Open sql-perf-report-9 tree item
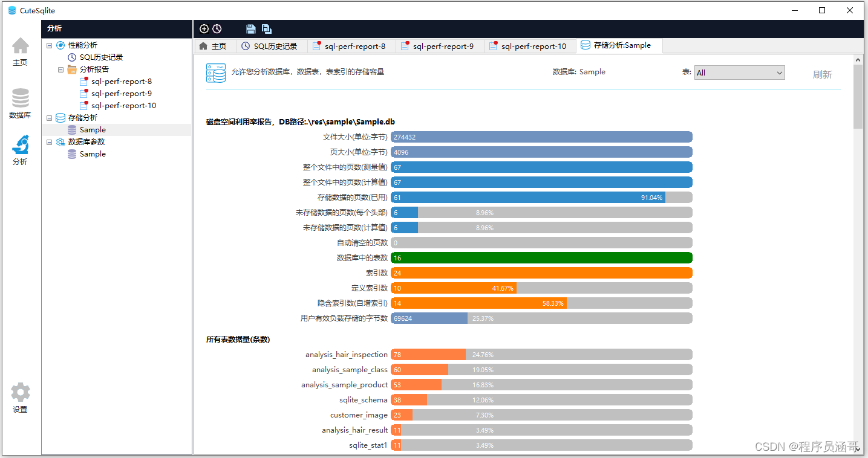This screenshot has height=458, width=868. 122,94
